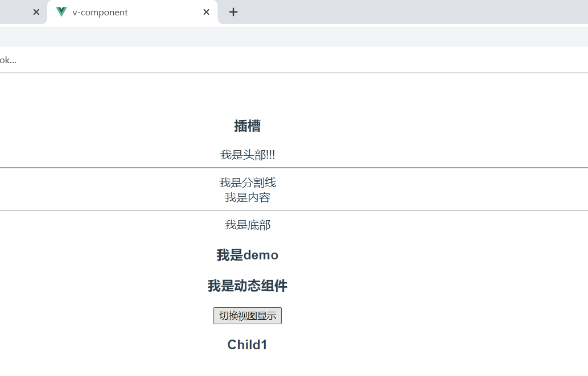This screenshot has width=588, height=376.
Task: Select the v-component browser tab
Action: (x=114, y=11)
